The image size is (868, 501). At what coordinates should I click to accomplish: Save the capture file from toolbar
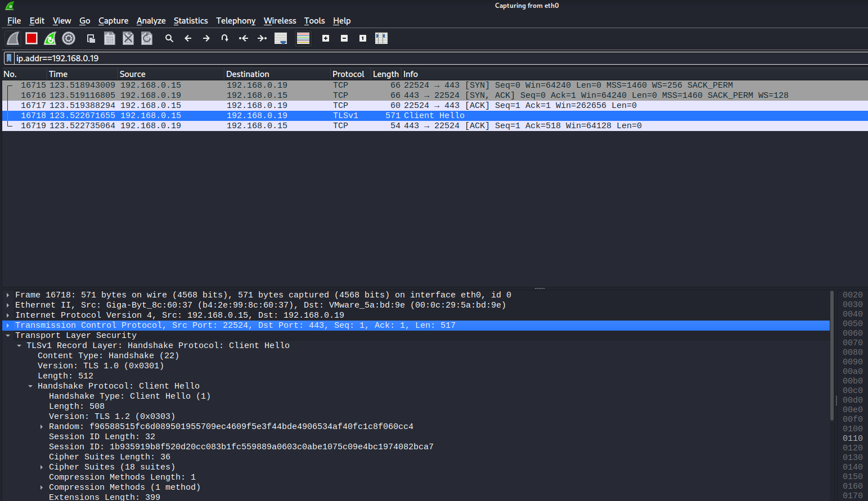point(110,38)
